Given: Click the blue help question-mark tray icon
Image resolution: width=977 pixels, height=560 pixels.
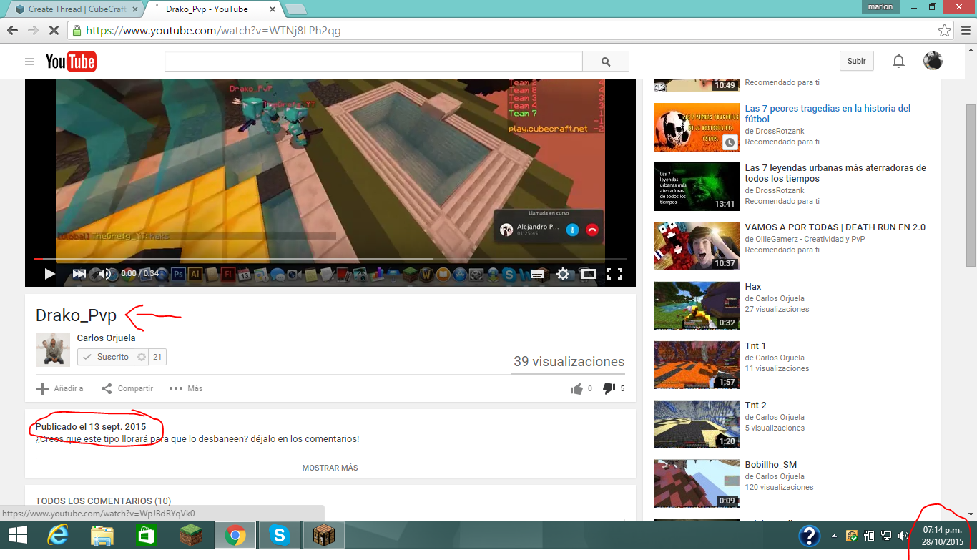Looking at the screenshot, I should click(809, 536).
